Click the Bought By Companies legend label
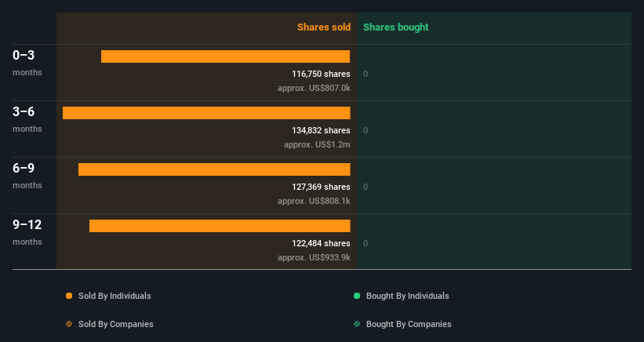 (409, 324)
